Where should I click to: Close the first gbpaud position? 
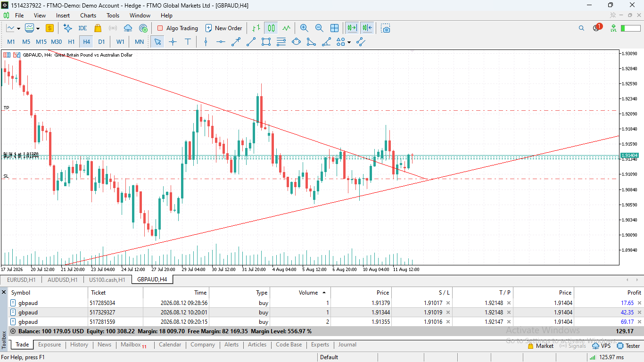639,303
